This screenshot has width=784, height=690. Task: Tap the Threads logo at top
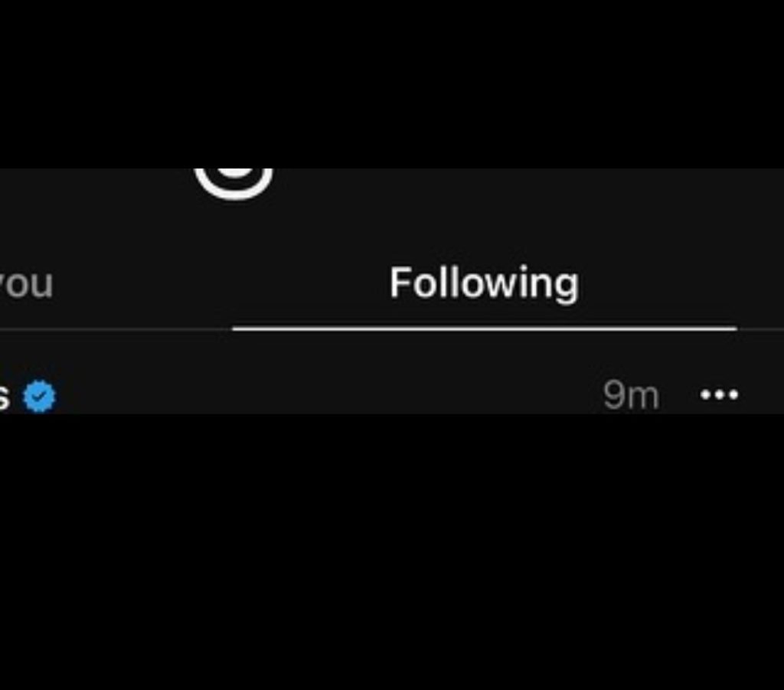click(234, 184)
